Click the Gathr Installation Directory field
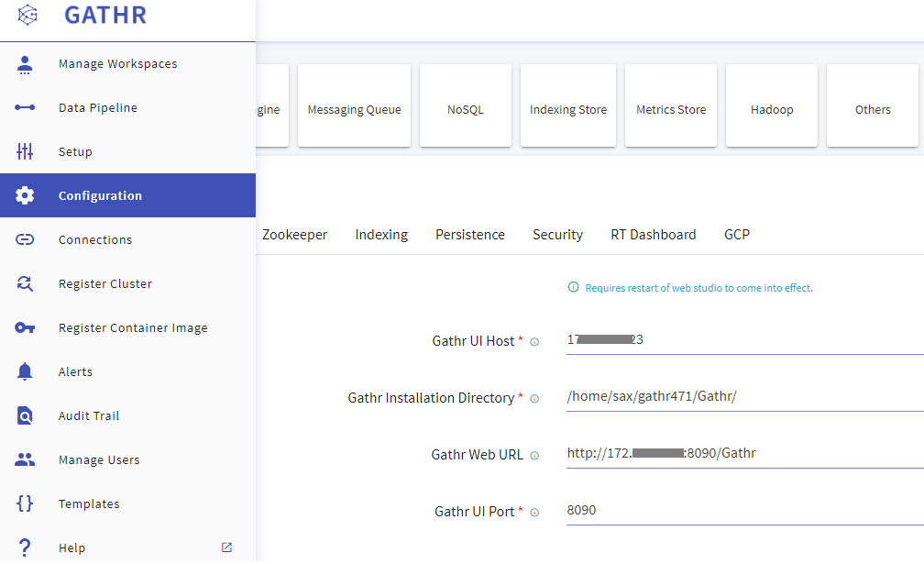Screen dimensions: 924x564 (745, 396)
